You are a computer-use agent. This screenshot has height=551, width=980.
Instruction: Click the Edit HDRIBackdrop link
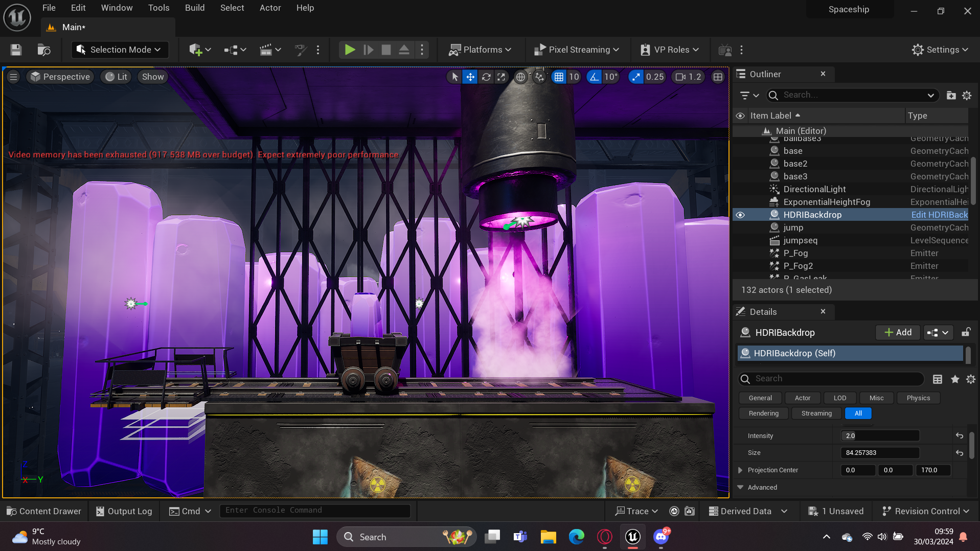pos(939,215)
